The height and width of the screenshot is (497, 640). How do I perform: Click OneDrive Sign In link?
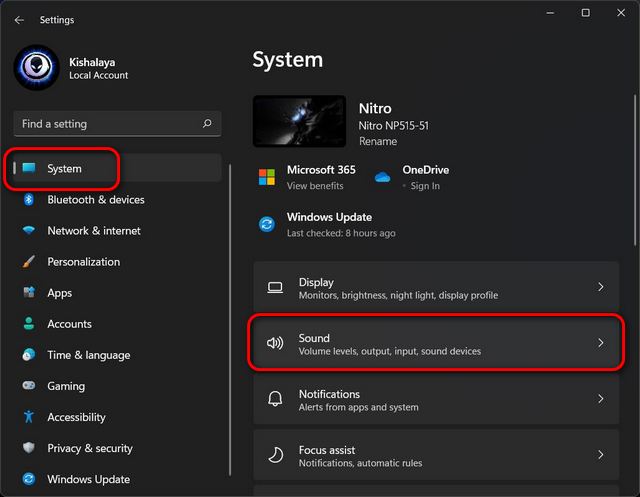tap(424, 186)
